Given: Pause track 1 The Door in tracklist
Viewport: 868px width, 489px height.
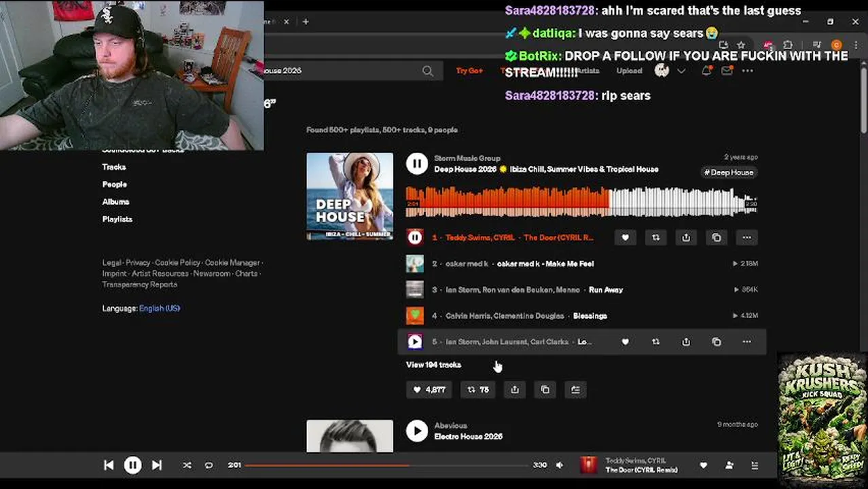Looking at the screenshot, I should coord(415,237).
